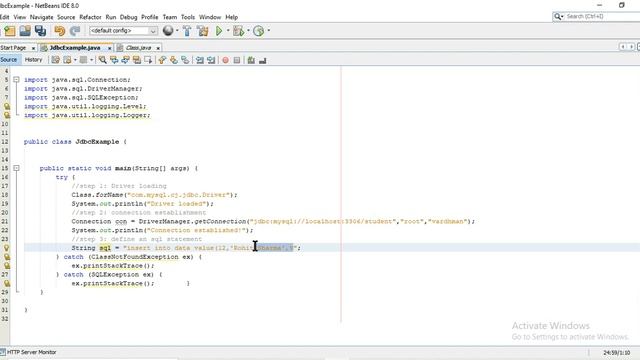The height and width of the screenshot is (360, 640).
Task: Open search magnifier options dropdown
Action: [558, 16]
